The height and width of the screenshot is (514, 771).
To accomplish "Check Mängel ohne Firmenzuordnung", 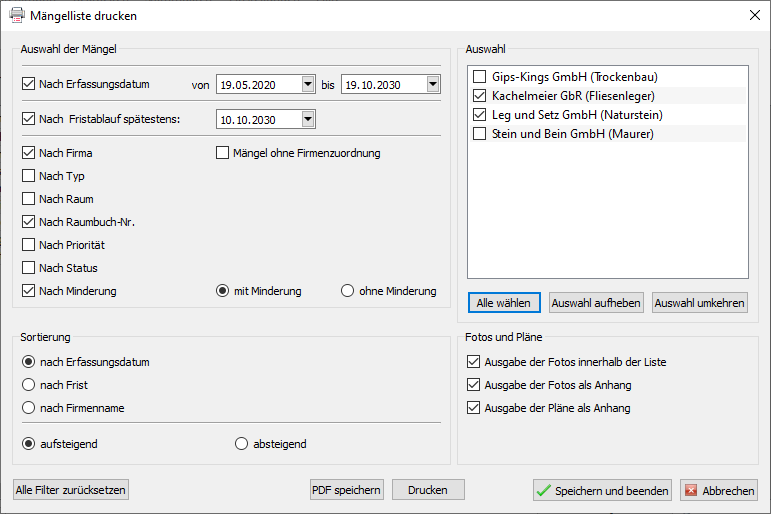I will (223, 153).
